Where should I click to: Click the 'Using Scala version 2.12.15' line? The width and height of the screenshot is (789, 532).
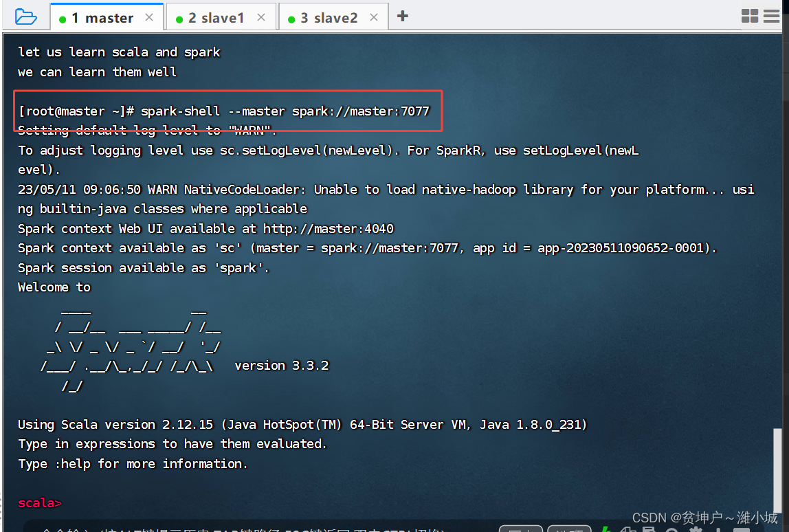(302, 425)
